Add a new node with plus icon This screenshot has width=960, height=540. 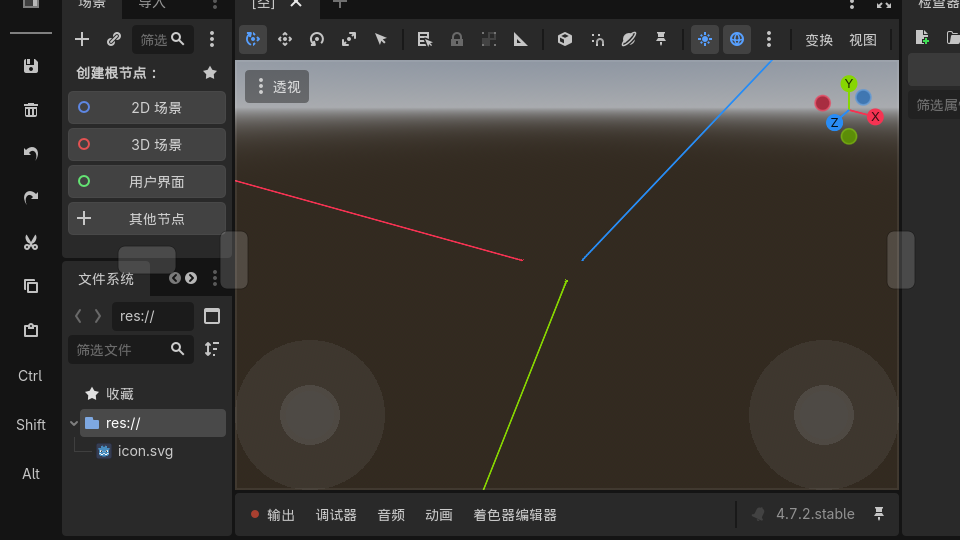(82, 39)
